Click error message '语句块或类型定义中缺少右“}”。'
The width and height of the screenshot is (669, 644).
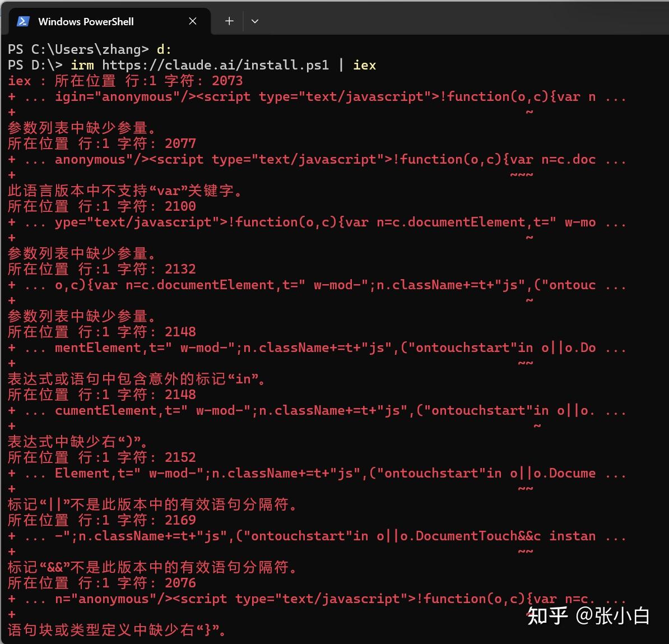tap(117, 629)
